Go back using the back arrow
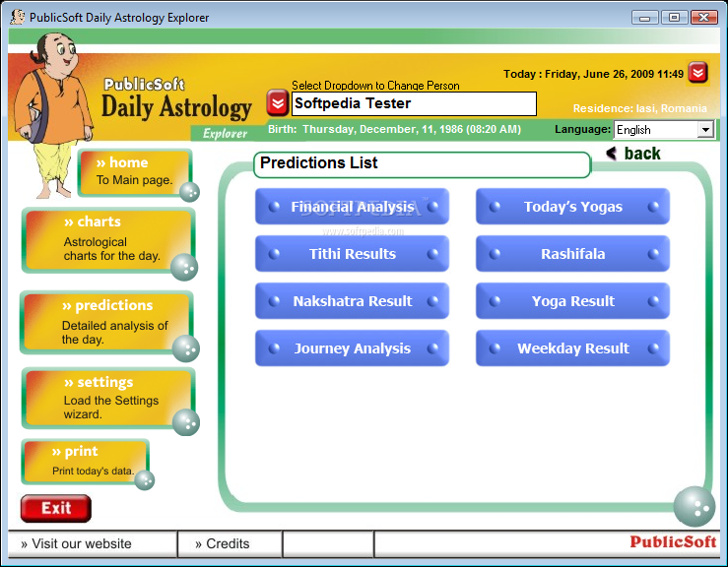 (633, 154)
